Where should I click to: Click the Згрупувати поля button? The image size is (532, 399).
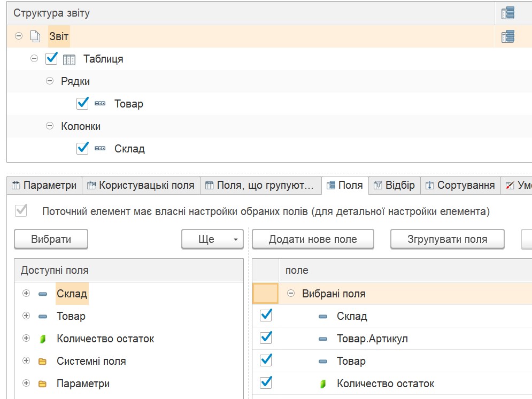pos(447,239)
